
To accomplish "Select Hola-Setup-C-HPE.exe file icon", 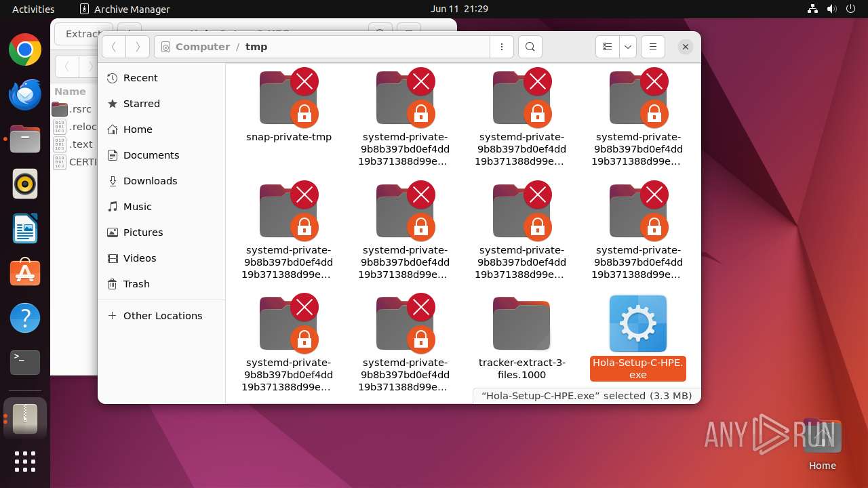I will point(638,323).
